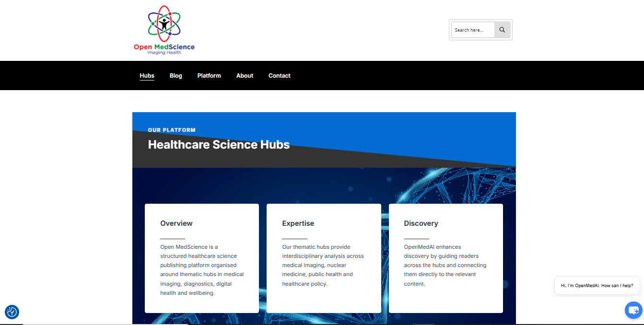This screenshot has height=325, width=644.
Task: Click the Discovery card heading
Action: pyautogui.click(x=421, y=223)
